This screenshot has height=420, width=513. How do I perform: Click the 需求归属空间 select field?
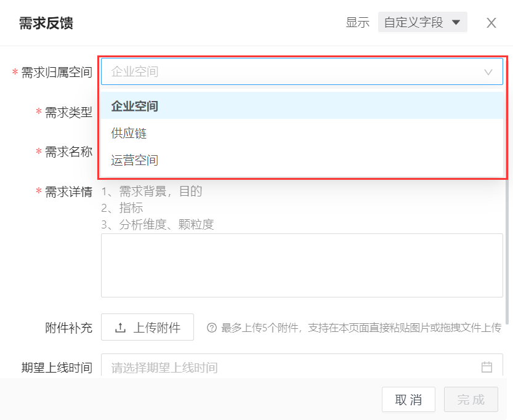(x=289, y=71)
